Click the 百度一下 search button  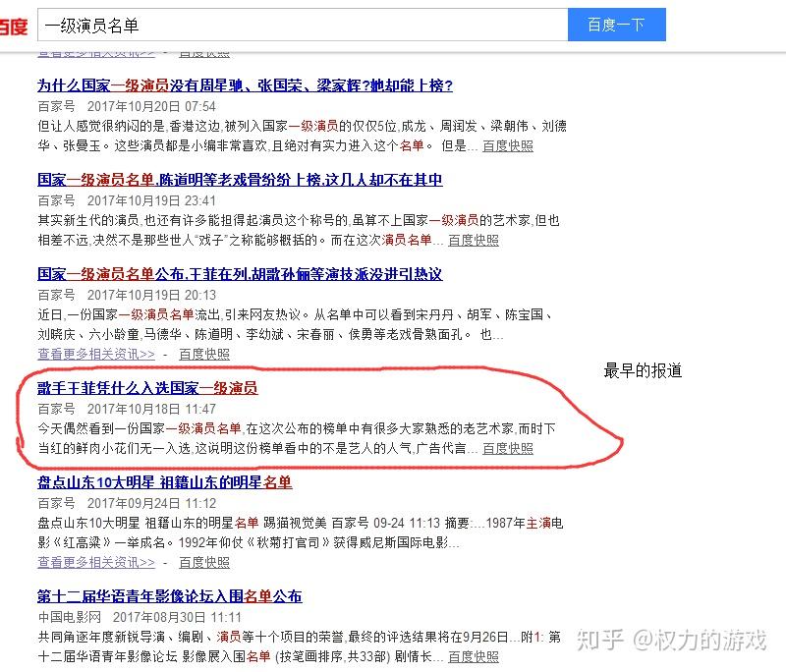pos(617,25)
